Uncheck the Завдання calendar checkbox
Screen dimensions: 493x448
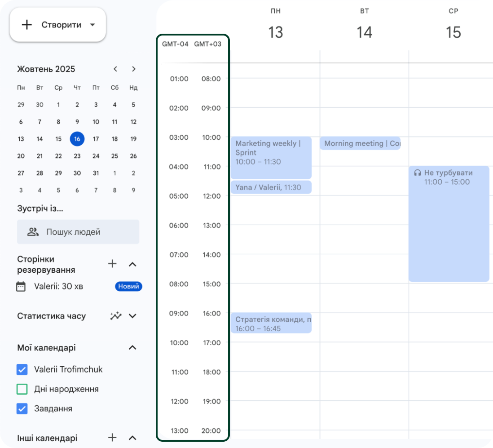point(22,409)
